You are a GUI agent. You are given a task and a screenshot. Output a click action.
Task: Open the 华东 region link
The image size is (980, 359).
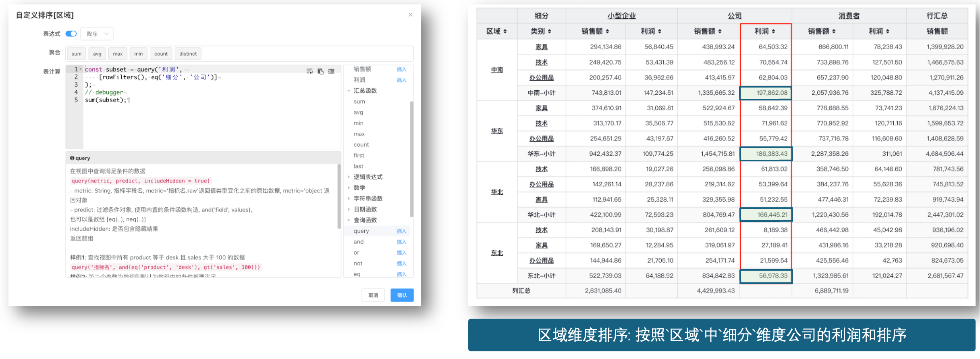tap(497, 131)
